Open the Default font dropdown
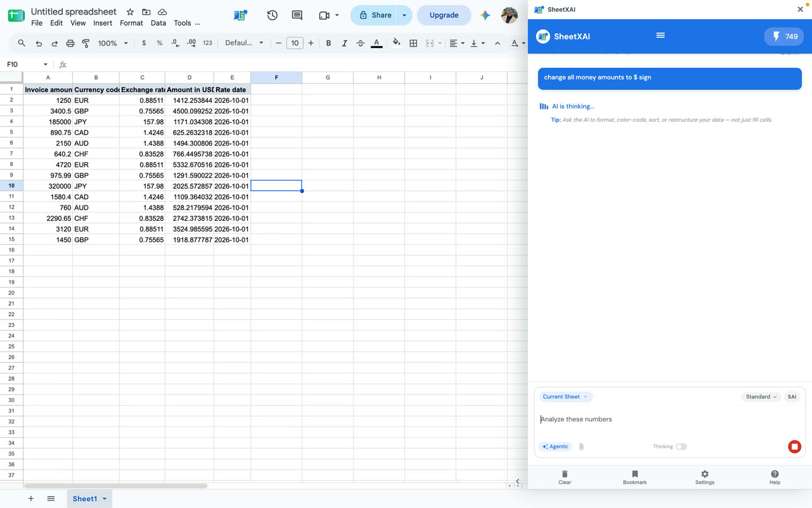This screenshot has width=812, height=508. 244,43
